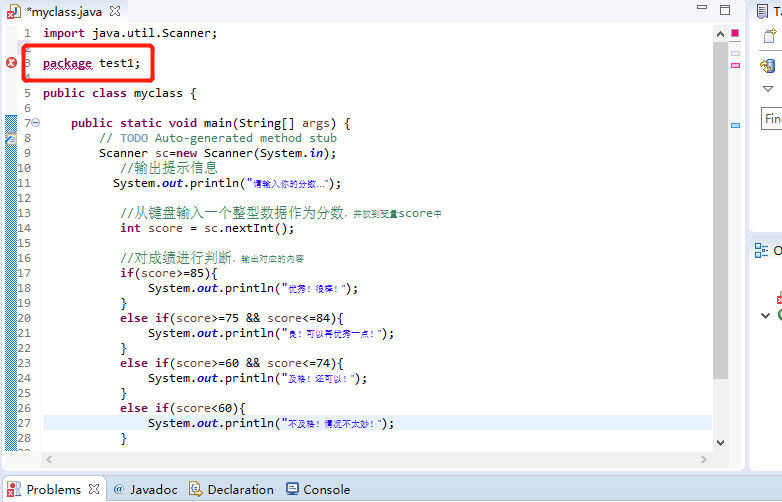Click "else if(score<60){" on line 26
Viewport: 782px width, 502px height.
[x=183, y=408]
